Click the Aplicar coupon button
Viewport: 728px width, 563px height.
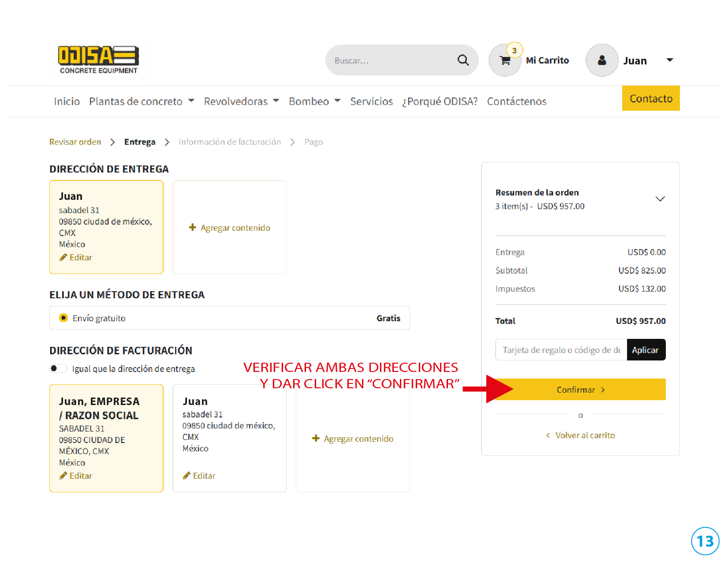646,350
